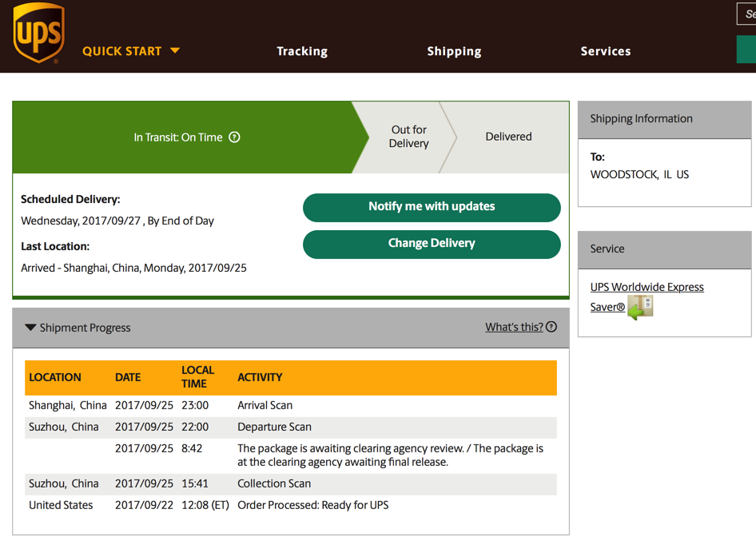Click the In Transit help question icon
Viewport: 756px width, 545px height.
click(x=234, y=137)
